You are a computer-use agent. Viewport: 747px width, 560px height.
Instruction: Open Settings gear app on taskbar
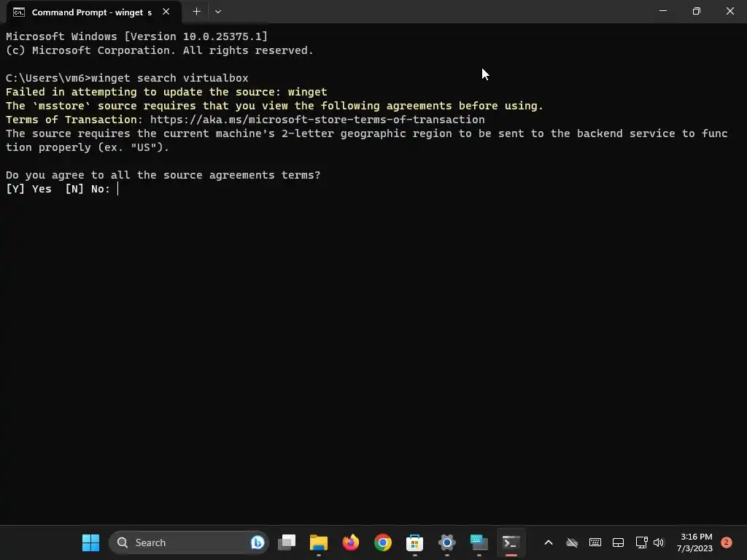[447, 542]
